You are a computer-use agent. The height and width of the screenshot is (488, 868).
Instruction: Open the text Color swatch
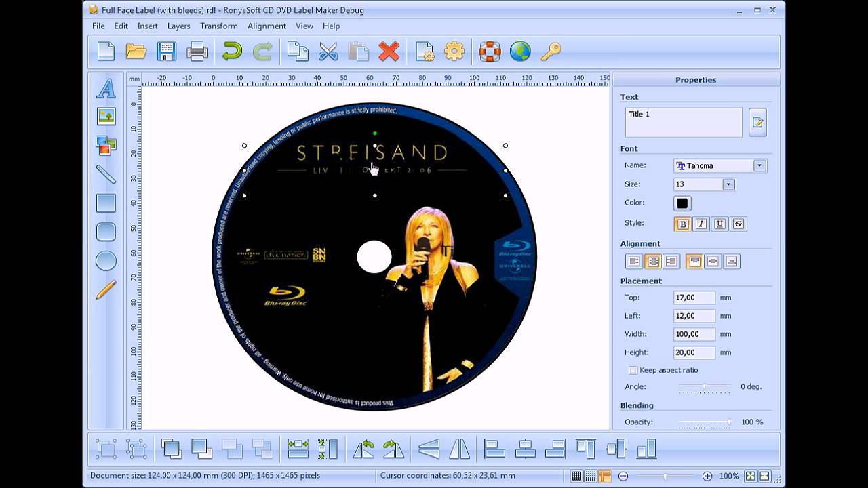[682, 203]
